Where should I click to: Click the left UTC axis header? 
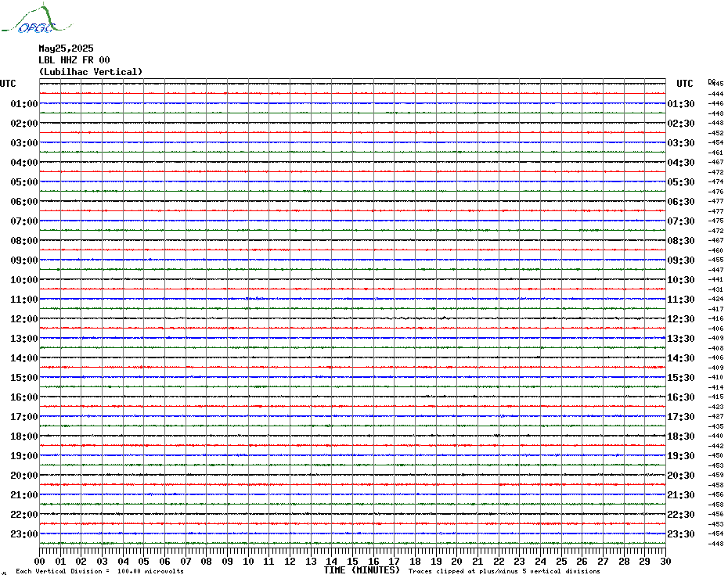[8, 84]
